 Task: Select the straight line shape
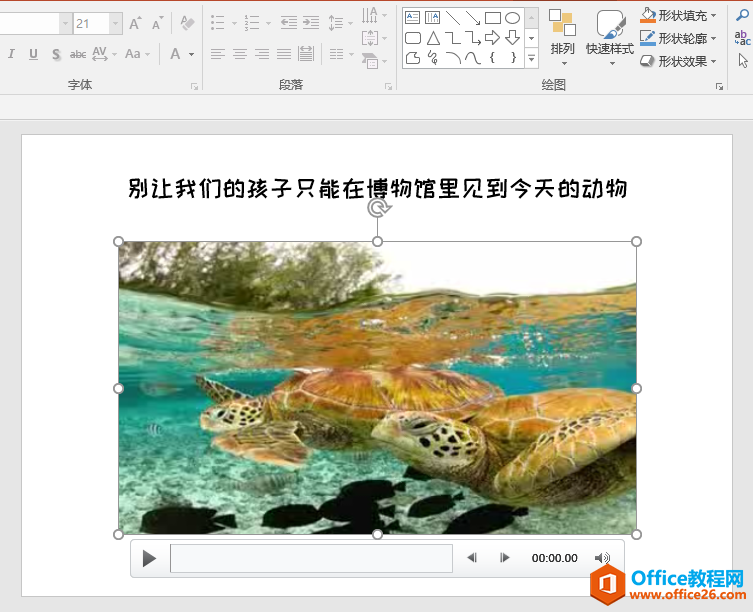pos(453,18)
